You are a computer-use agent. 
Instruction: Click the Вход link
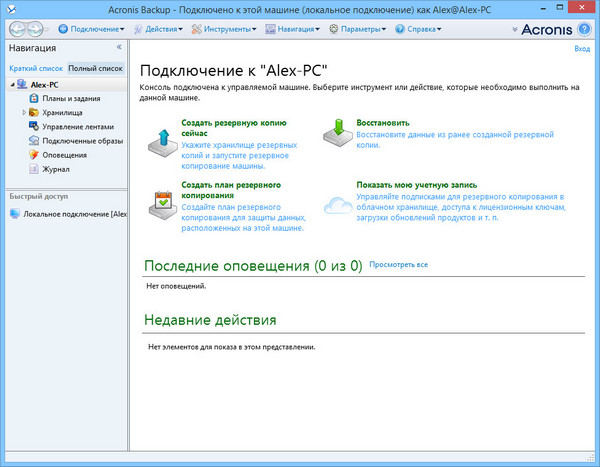(x=582, y=48)
